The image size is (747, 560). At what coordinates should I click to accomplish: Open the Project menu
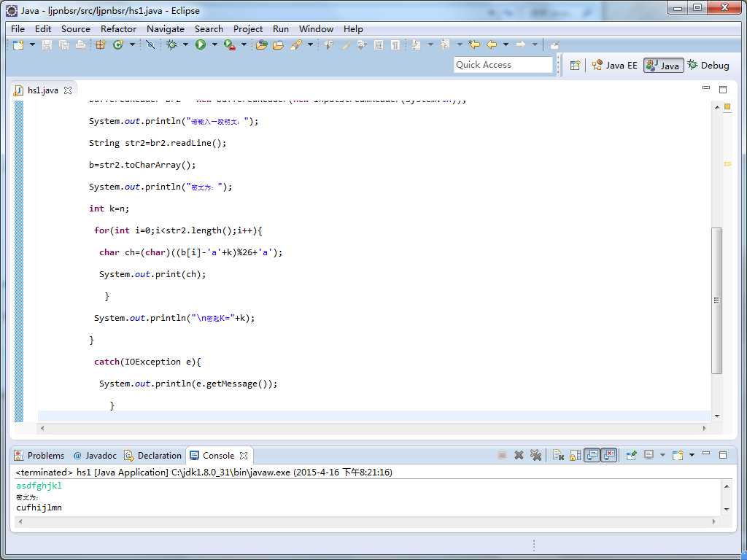click(248, 29)
